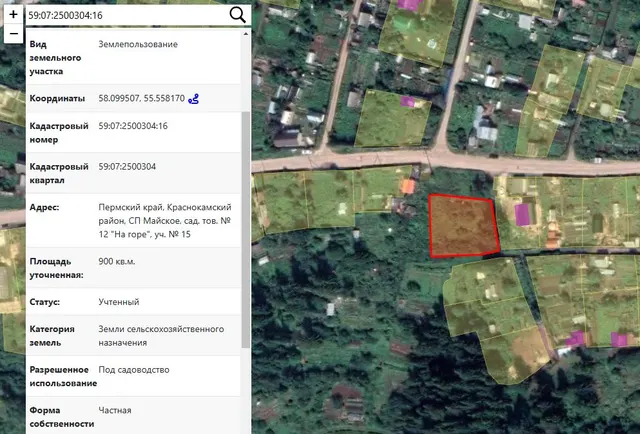This screenshot has width=640, height=434.
Task: Open the blue route icon beside coordinates
Action: pos(193,99)
